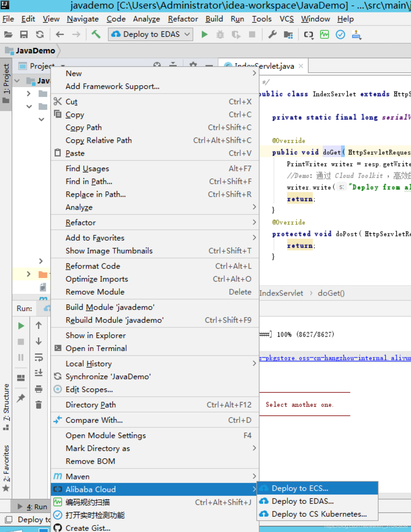
Task: Click the oss-cn-hangzhou-internal link in Run output
Action: coord(335,358)
